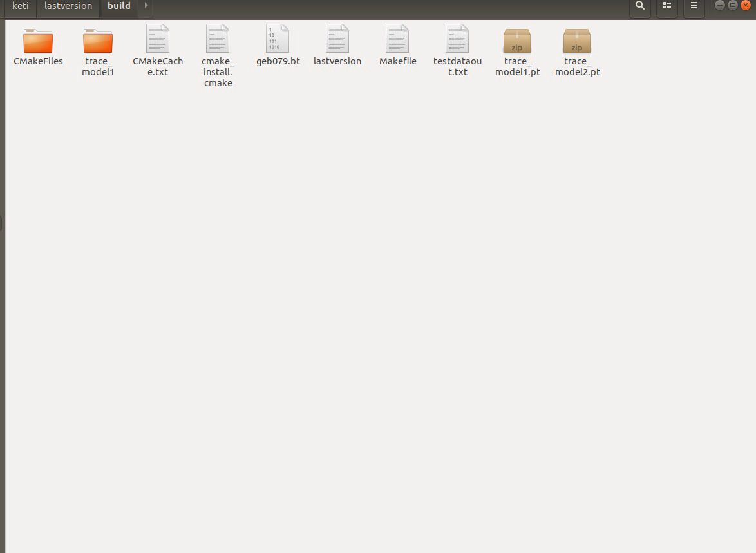Go to the keti breadcrumb

point(20,5)
